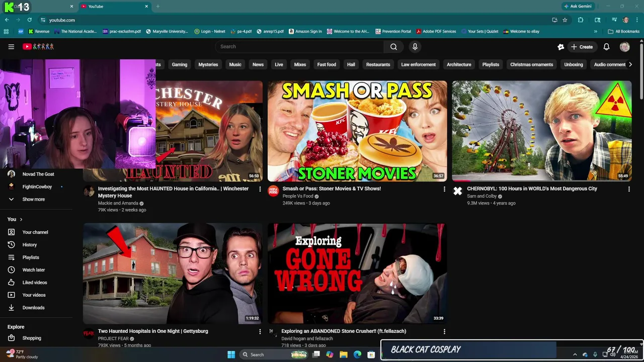Reload the page in Chrome

[x=30, y=20]
